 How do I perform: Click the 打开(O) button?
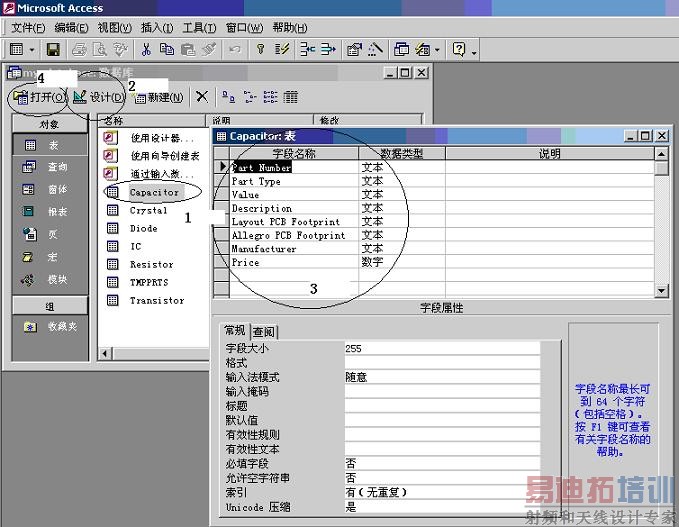(x=40, y=97)
